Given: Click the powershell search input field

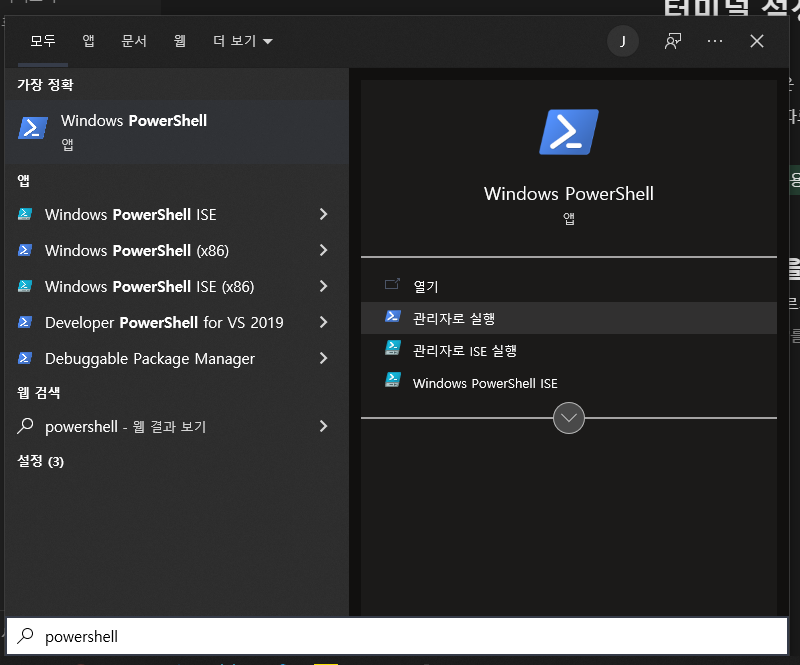Looking at the screenshot, I should point(397,636).
